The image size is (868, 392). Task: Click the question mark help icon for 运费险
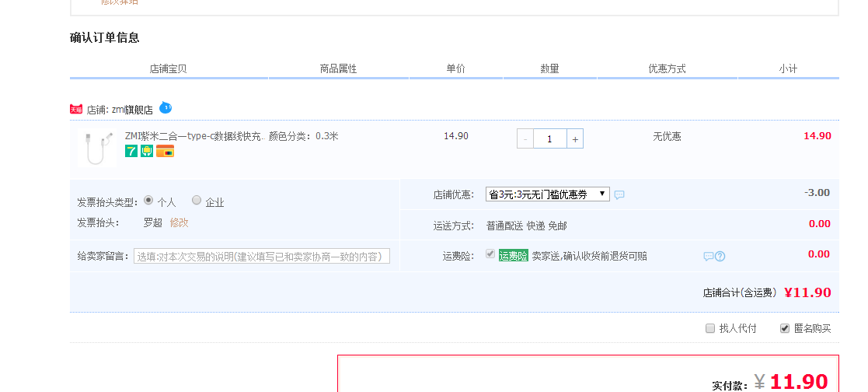(x=720, y=256)
